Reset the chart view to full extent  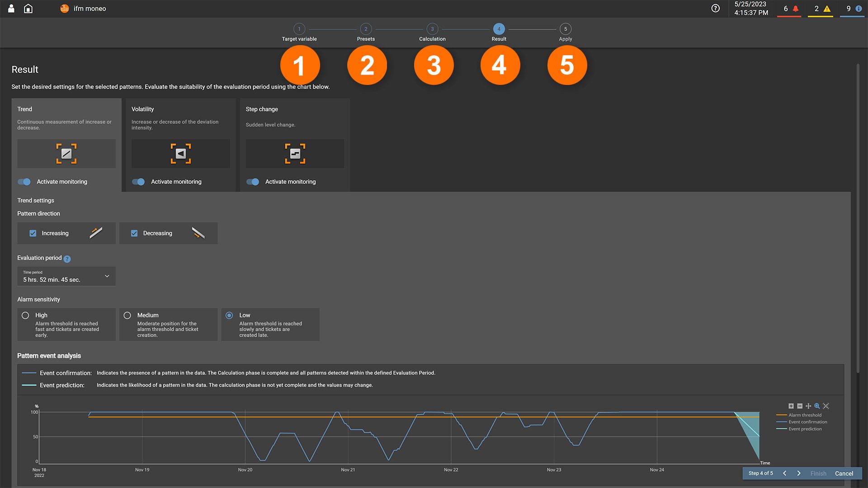click(826, 406)
